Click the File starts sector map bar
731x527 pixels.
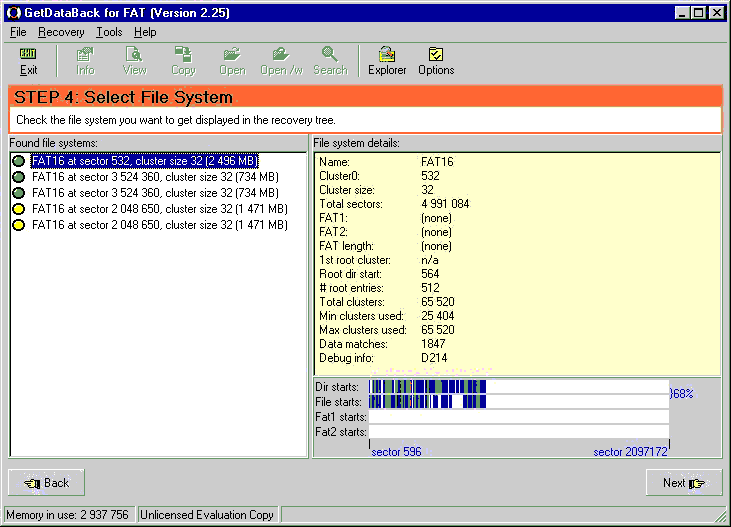[x=519, y=402]
